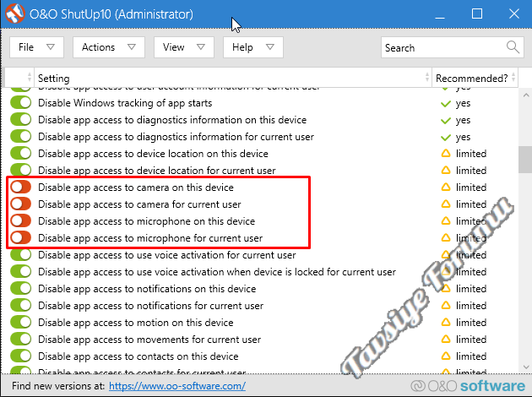Open the oo-software.com link
This screenshot has width=532, height=397.
coord(177,386)
